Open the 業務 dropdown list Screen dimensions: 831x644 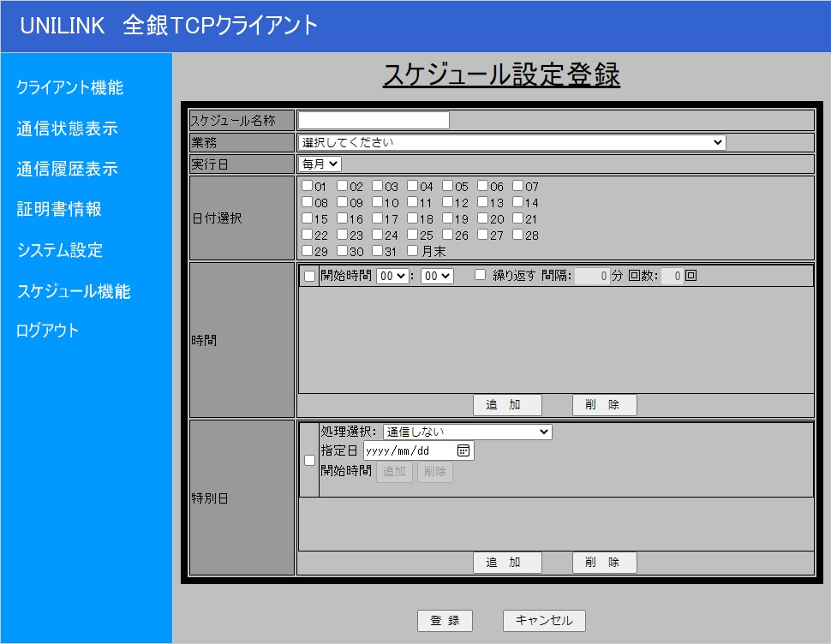(511, 142)
